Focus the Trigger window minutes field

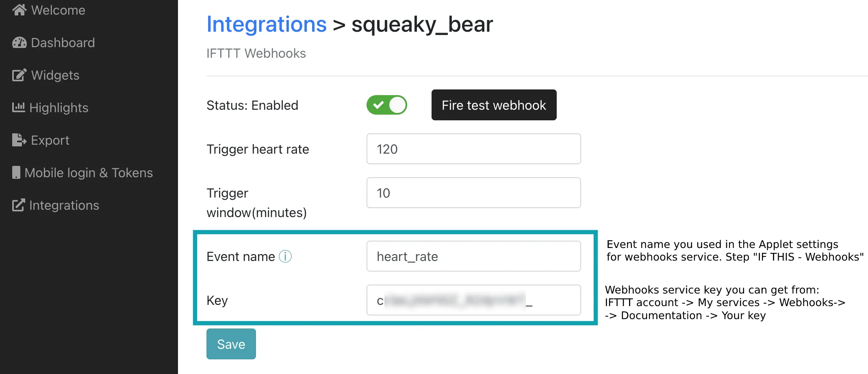point(473,193)
